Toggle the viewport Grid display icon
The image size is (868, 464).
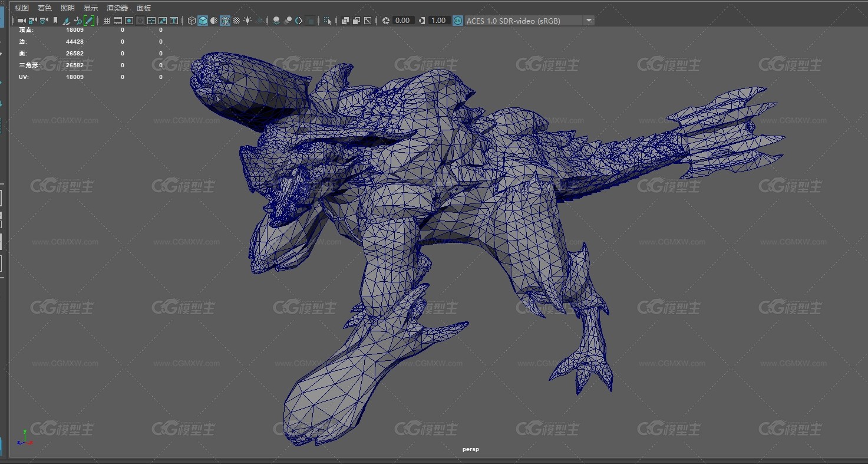[x=107, y=21]
